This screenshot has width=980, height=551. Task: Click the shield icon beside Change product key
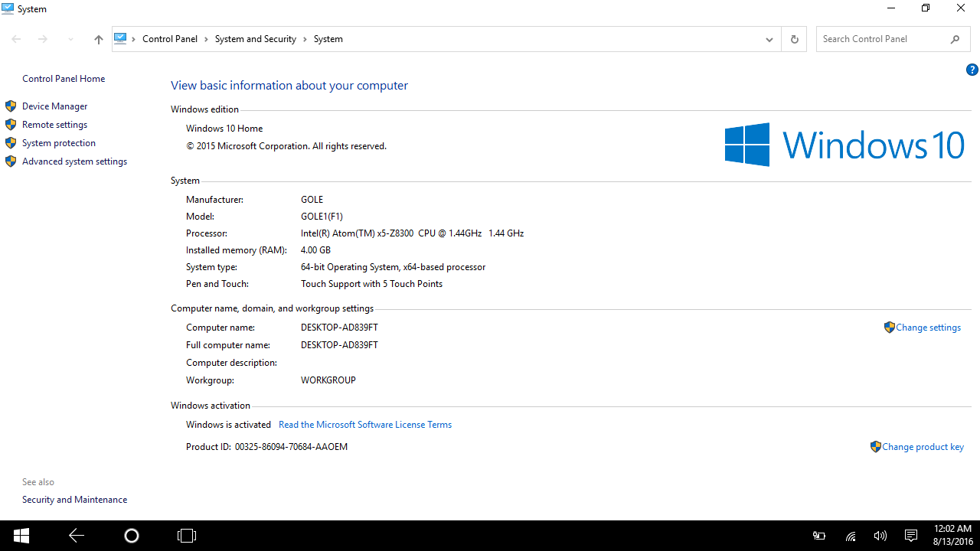[875, 447]
